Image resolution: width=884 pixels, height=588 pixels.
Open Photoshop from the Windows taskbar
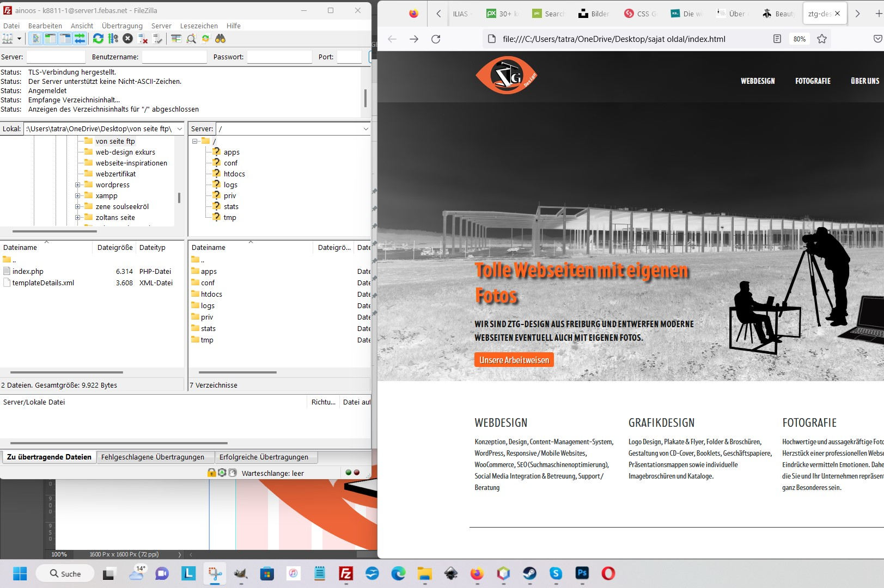[x=582, y=573]
